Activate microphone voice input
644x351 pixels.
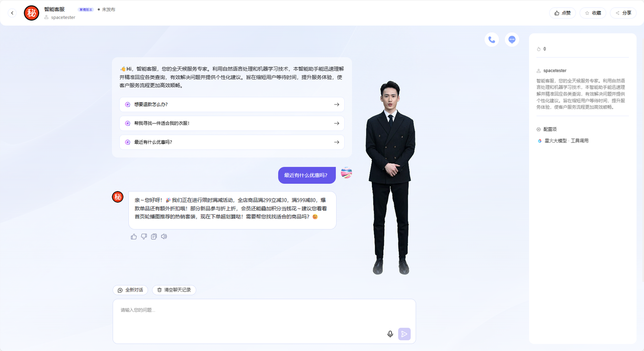pos(390,334)
